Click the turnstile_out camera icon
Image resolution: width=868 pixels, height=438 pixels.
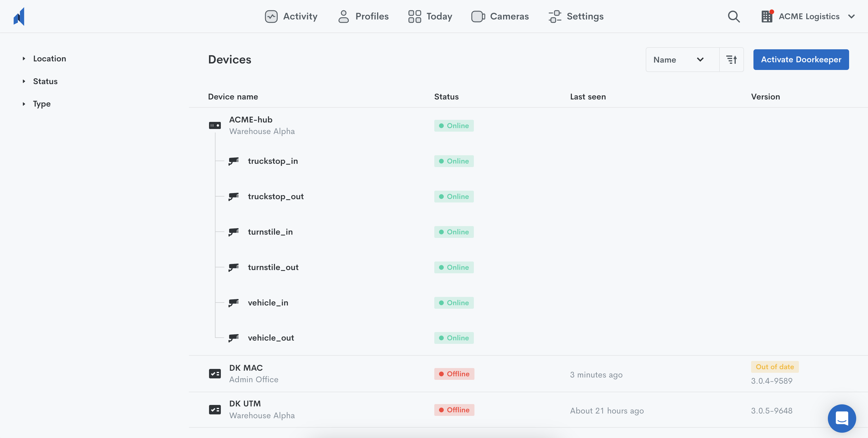(234, 267)
